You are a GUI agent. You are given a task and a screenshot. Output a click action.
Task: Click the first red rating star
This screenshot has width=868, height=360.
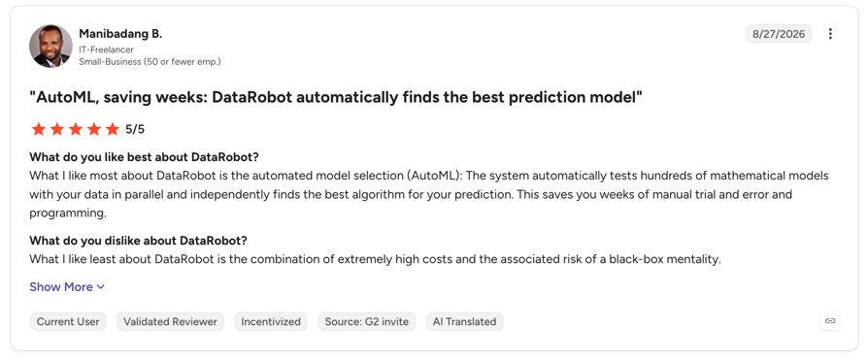tap(38, 129)
